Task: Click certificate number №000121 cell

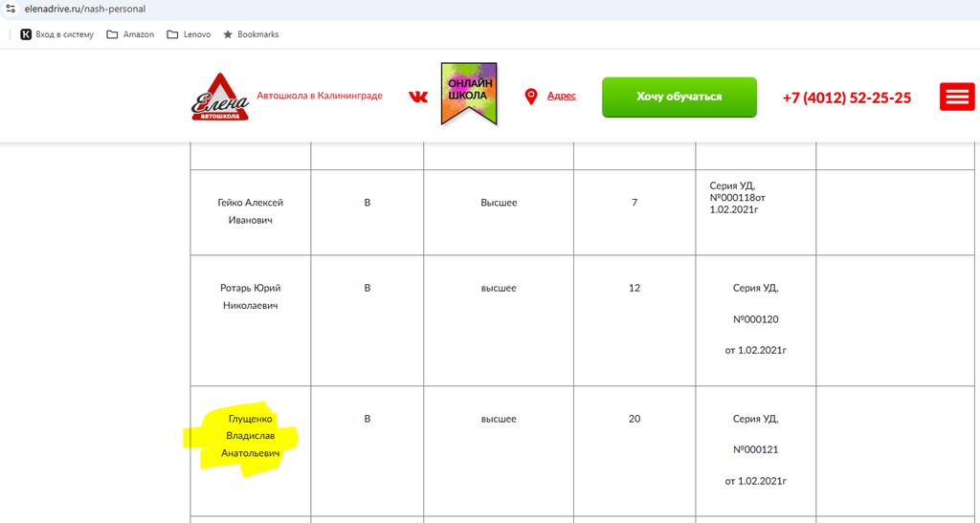Action: point(755,449)
